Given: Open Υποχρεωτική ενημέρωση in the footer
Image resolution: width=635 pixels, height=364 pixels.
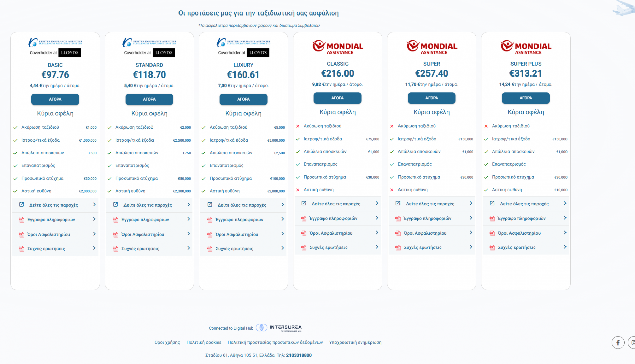Looking at the screenshot, I should (x=355, y=342).
